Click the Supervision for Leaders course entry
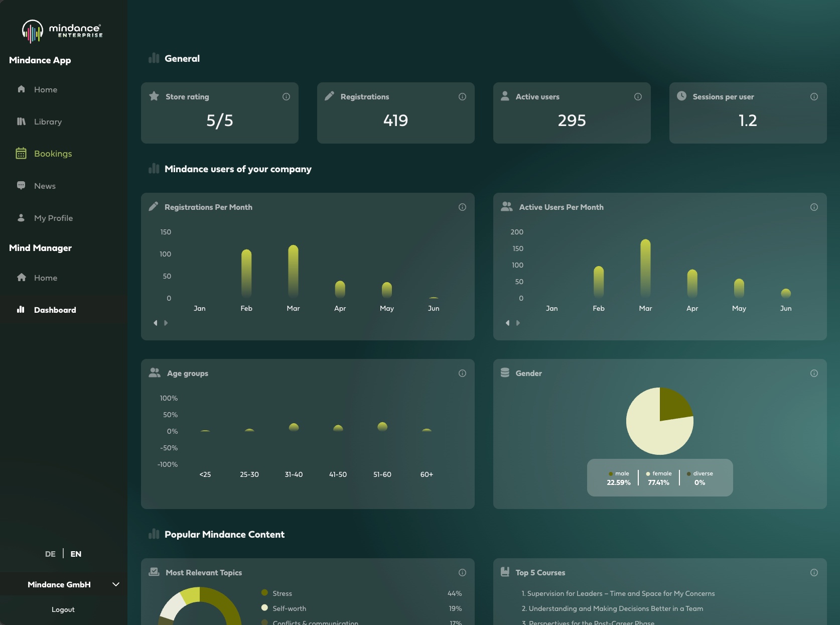This screenshot has width=840, height=625. click(618, 593)
